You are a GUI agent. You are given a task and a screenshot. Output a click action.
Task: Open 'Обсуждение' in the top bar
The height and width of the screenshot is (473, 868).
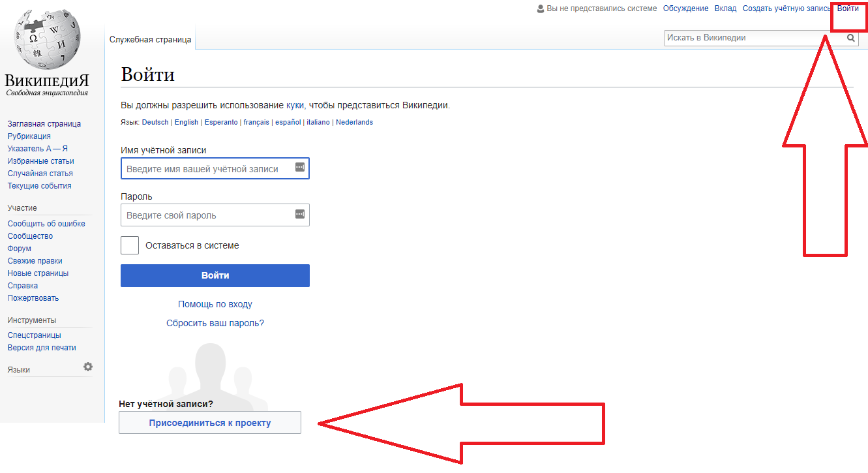pyautogui.click(x=685, y=8)
